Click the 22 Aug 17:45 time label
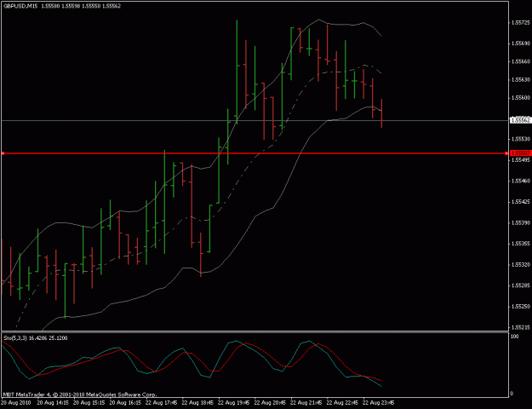The height and width of the screenshot is (409, 532). pyautogui.click(x=162, y=403)
